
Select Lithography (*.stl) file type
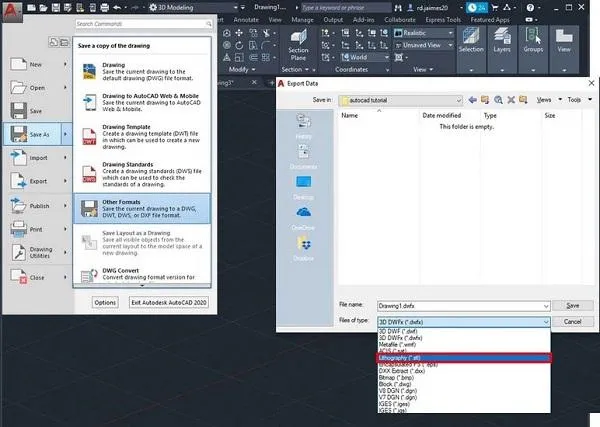click(x=462, y=357)
